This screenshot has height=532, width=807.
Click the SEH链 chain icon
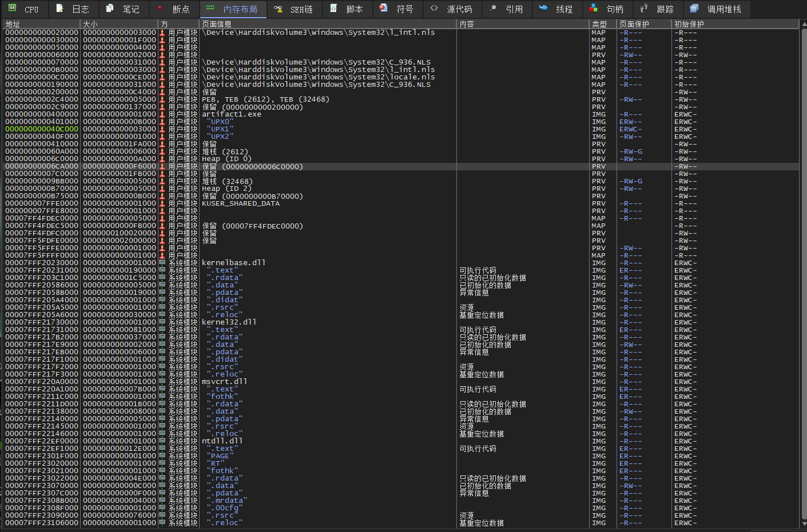pos(278,9)
